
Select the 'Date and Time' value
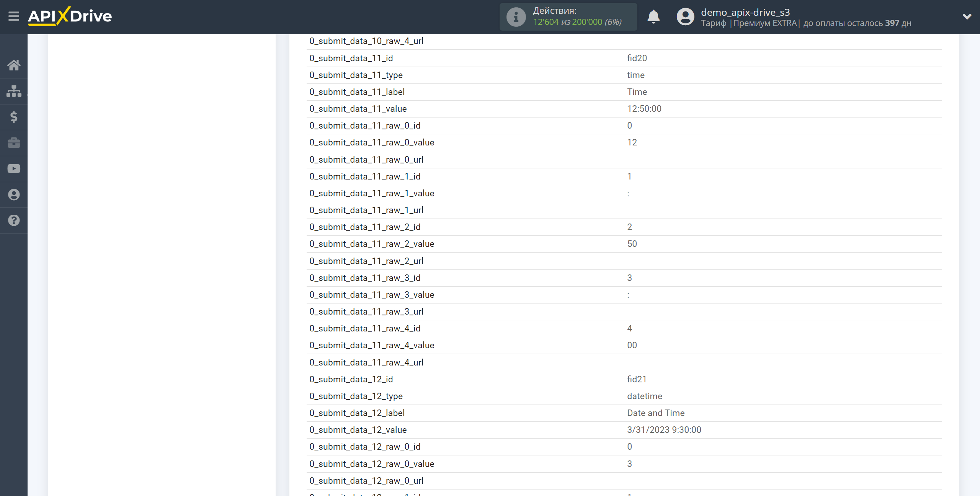pos(656,413)
